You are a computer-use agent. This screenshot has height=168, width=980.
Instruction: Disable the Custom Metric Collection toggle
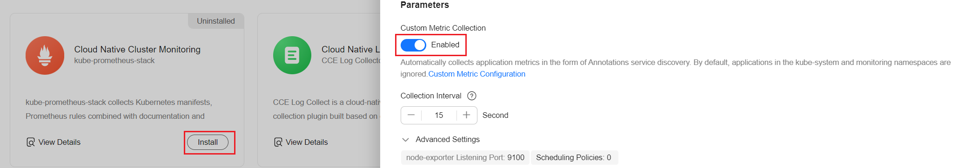pyautogui.click(x=413, y=45)
